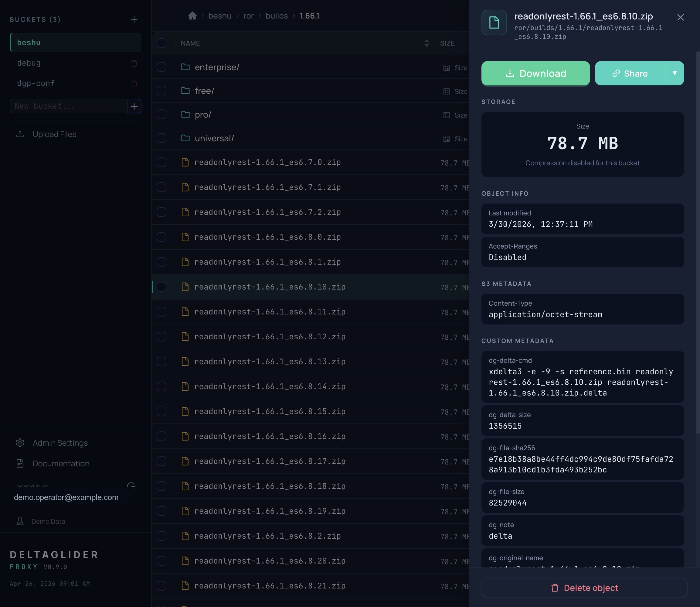Switch to the dgp-conf bucket

tap(36, 84)
